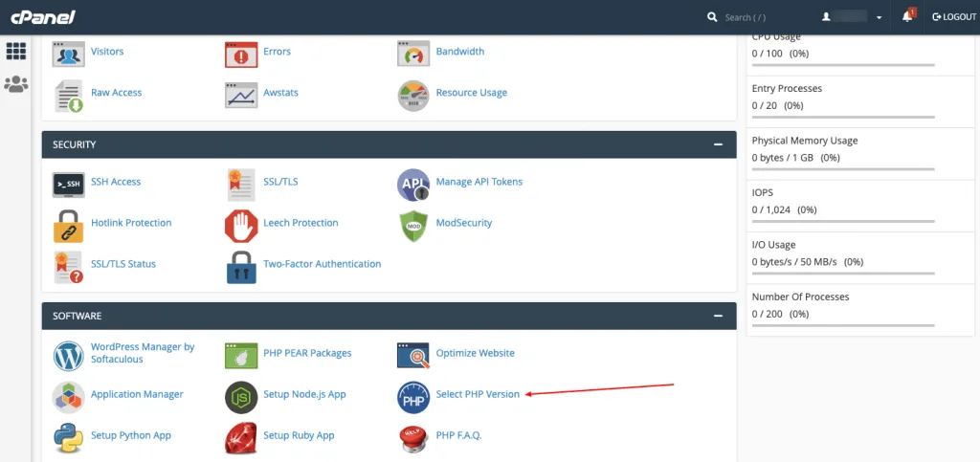Open the notifications bell
Screen dimensions: 980x462
(908, 17)
